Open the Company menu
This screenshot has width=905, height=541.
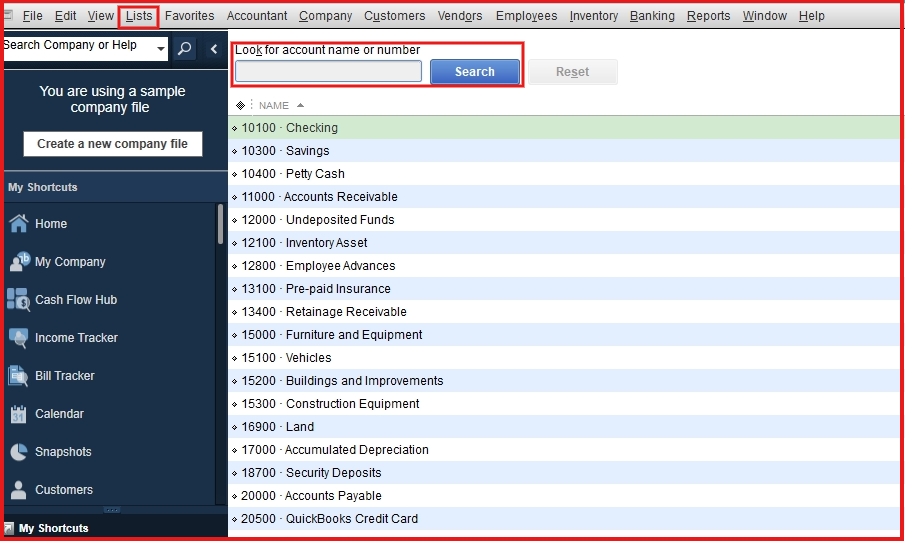326,16
